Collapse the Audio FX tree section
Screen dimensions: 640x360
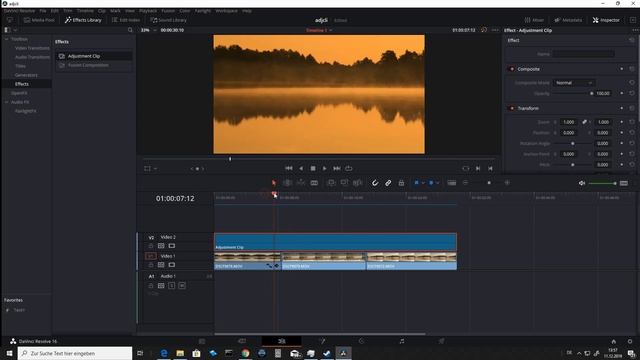tap(7, 102)
